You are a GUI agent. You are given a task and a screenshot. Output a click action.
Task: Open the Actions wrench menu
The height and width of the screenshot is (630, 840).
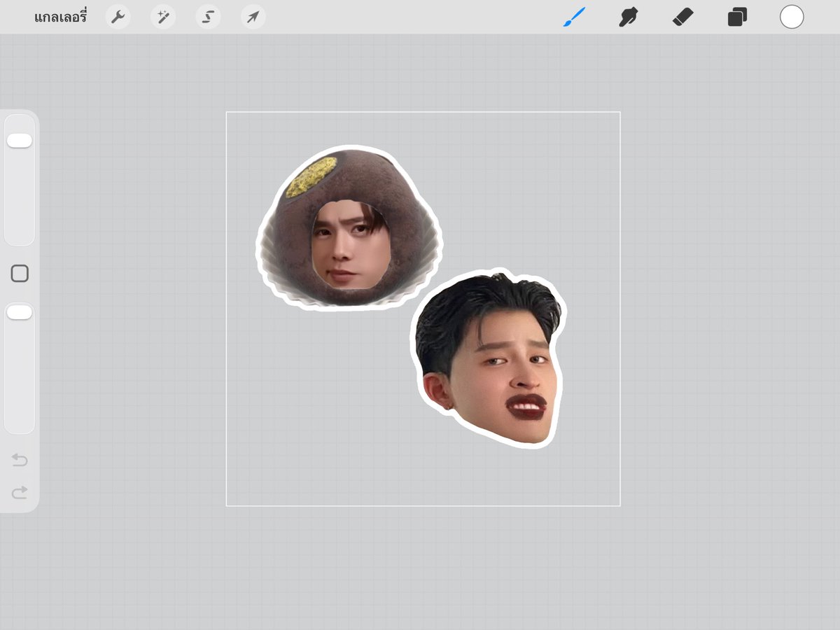point(118,17)
